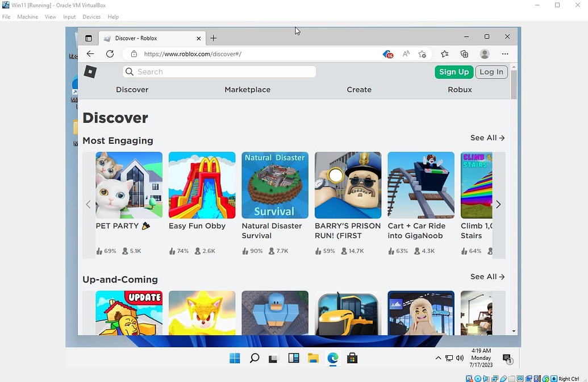Image resolution: width=588 pixels, height=382 pixels.
Task: Open File Explorer from the taskbar
Action: (x=313, y=358)
